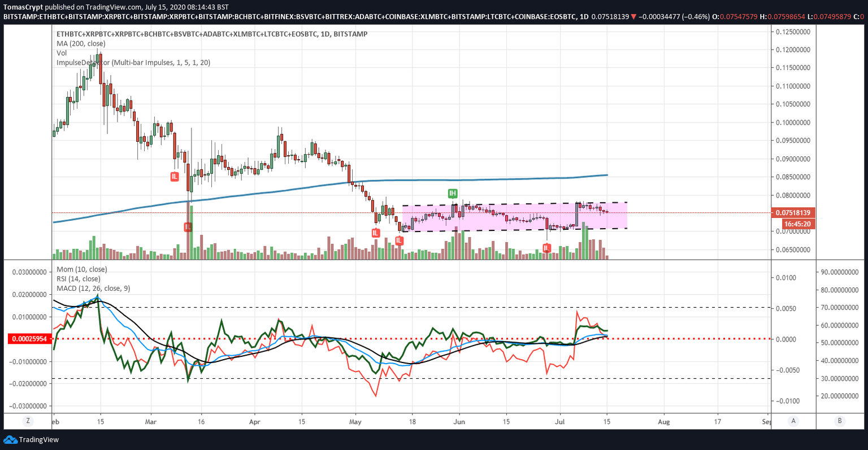Open the MA (200, close) indicator legend
This screenshot has height=450, width=868.
tap(81, 43)
